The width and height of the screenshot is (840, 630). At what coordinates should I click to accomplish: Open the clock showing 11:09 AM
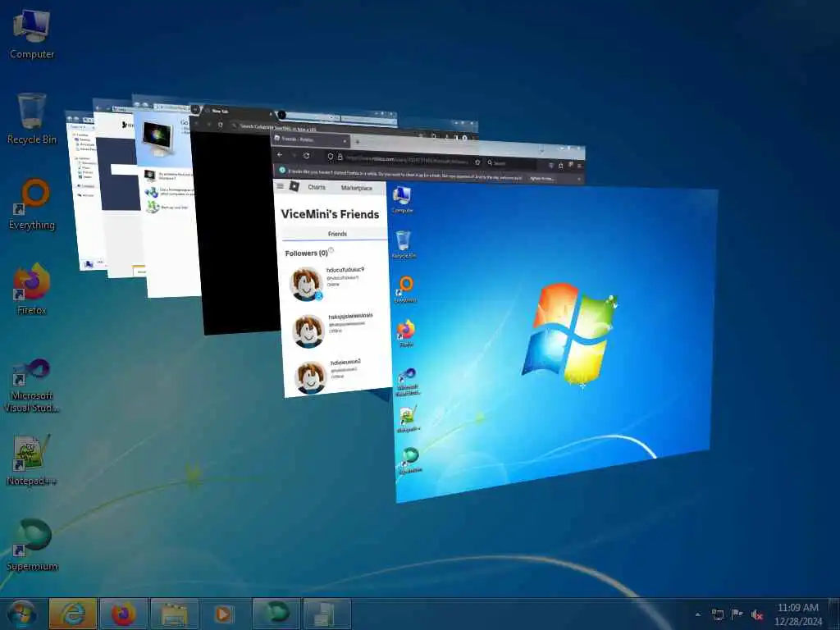point(797,614)
